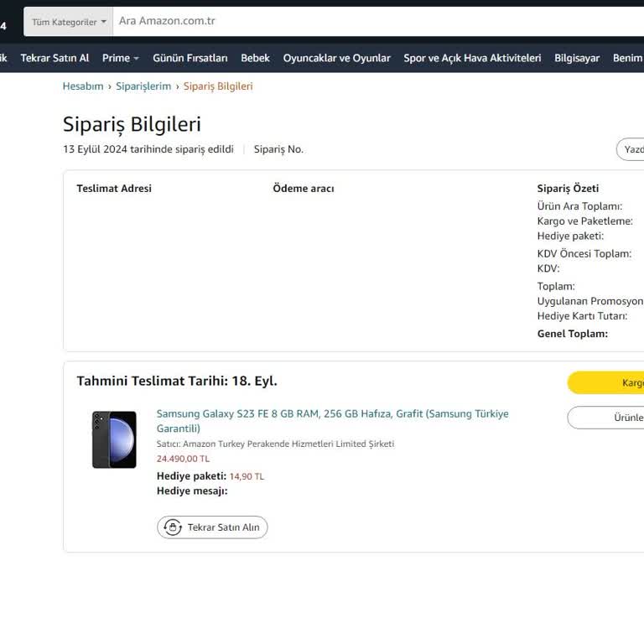Image resolution: width=644 pixels, height=644 pixels.
Task: Select the KDV Öncesi Toplam label
Action: tap(584, 254)
